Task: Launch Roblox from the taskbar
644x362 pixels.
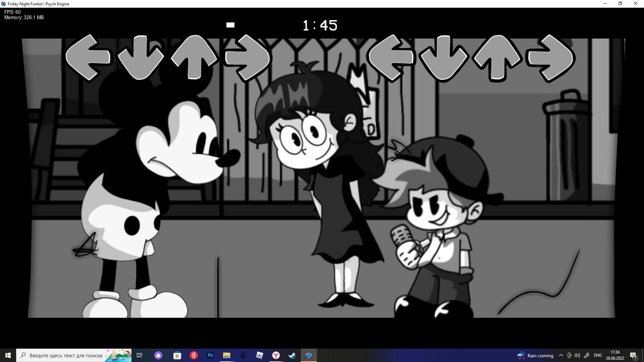Action: coord(259,355)
